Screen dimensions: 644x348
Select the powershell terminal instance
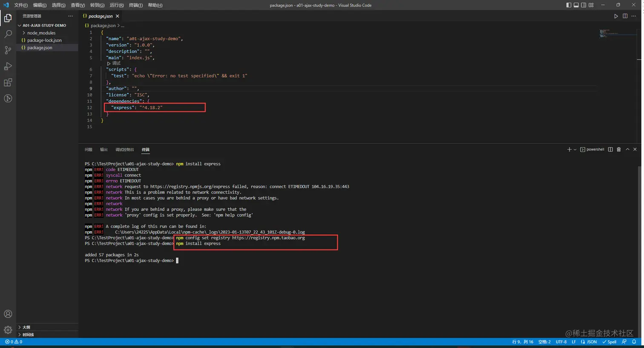[592, 149]
